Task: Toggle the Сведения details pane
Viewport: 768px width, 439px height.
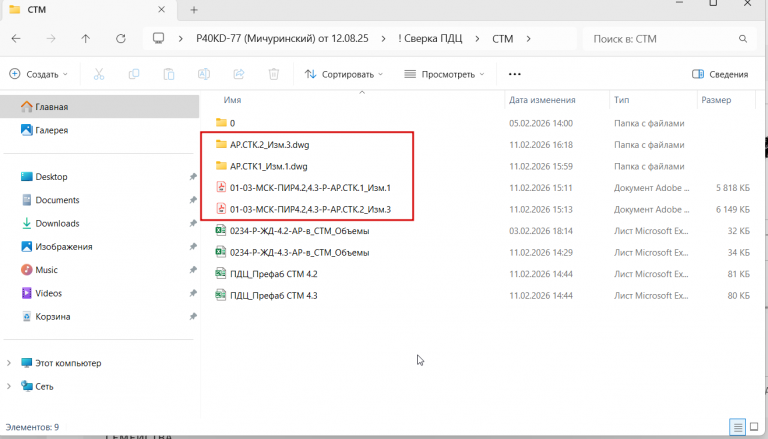Action: pos(720,74)
